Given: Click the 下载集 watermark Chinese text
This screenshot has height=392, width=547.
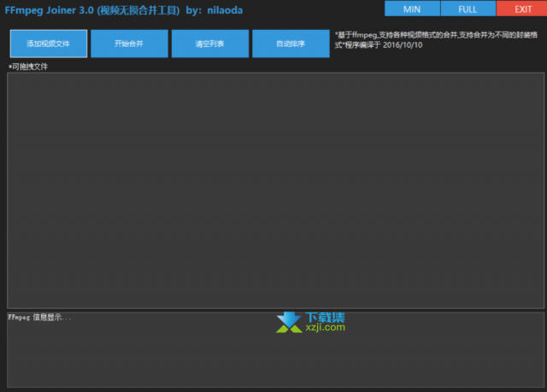Looking at the screenshot, I should point(325,317).
